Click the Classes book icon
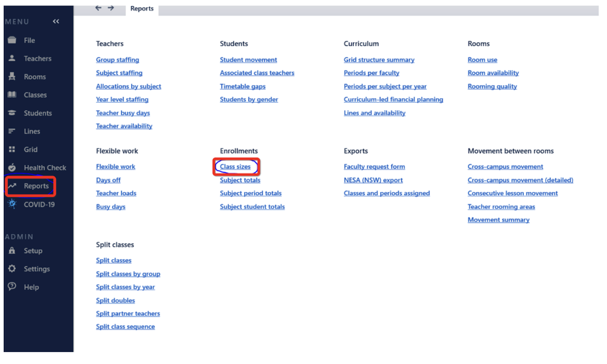The height and width of the screenshot is (364, 607). (12, 95)
